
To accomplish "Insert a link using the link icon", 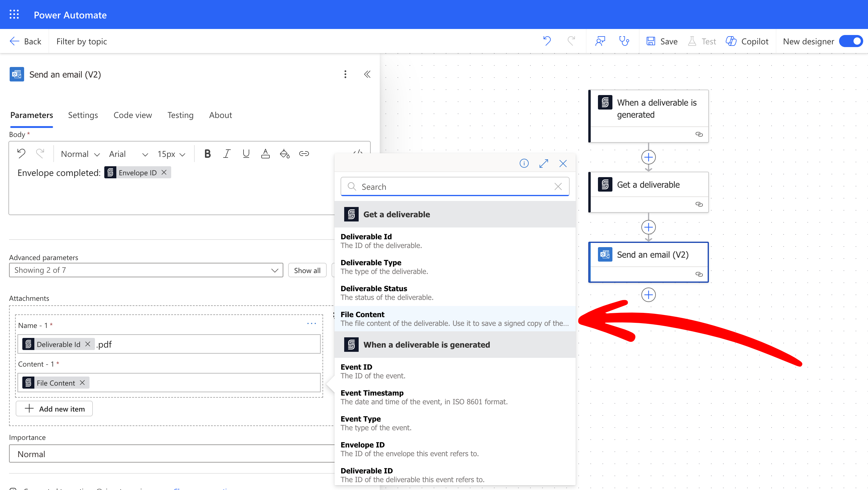I will coord(303,154).
